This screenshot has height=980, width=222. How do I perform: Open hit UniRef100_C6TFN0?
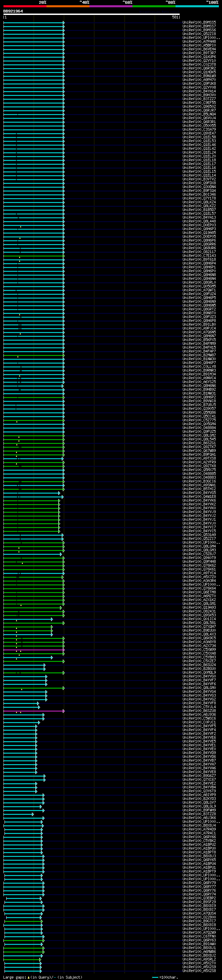pyautogui.click(x=199, y=936)
